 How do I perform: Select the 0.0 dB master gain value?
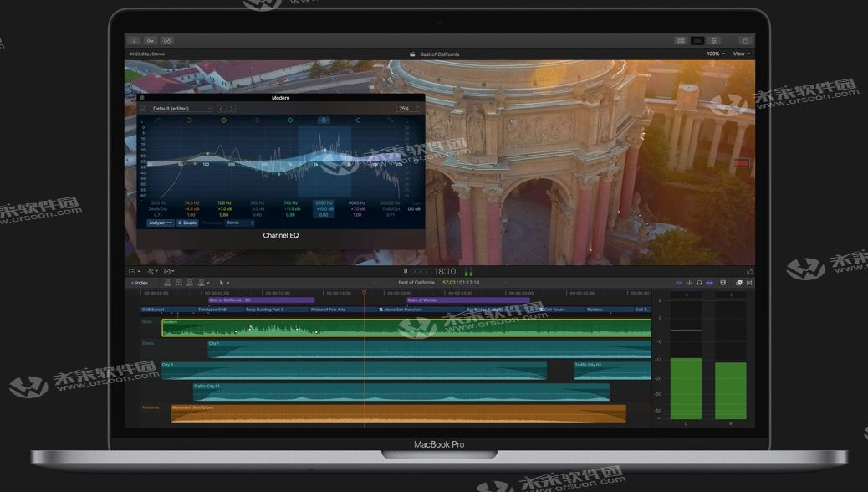pos(414,209)
